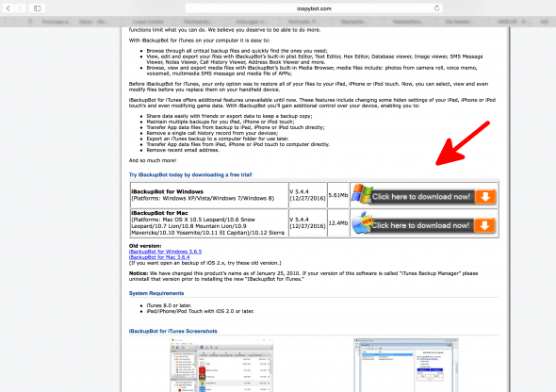Open the iBackupBot for Windows 3.6.5 link
This screenshot has width=556, height=392.
pyautogui.click(x=165, y=252)
